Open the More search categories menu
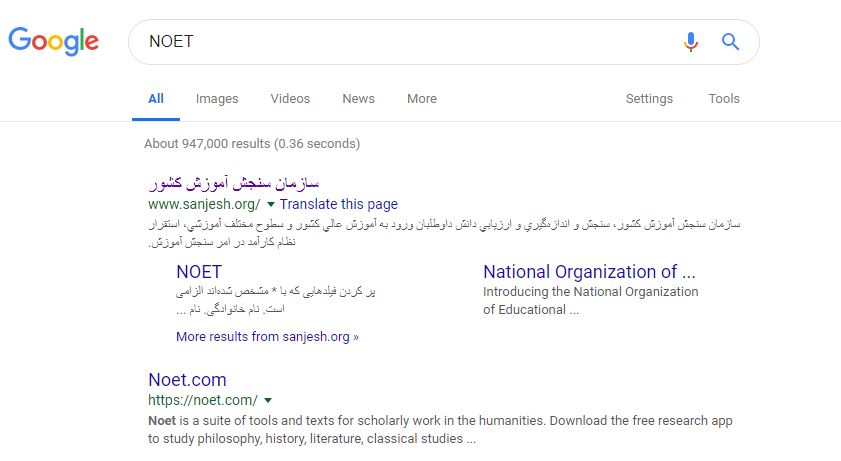The width and height of the screenshot is (841, 461). click(x=422, y=99)
